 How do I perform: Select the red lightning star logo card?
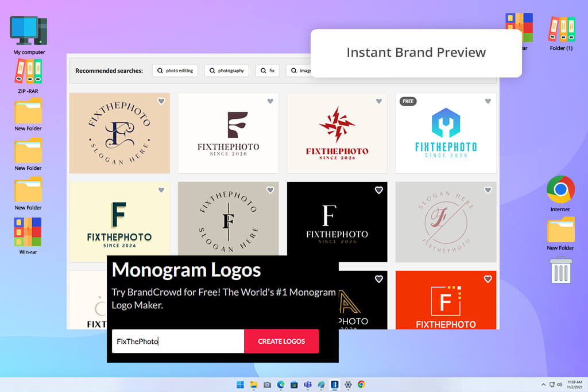(x=337, y=133)
